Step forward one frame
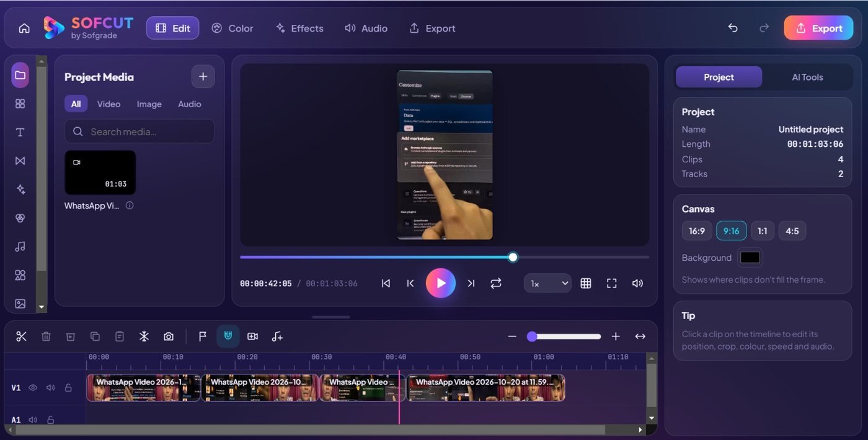Screen dimensions: 868x440 (x=471, y=283)
